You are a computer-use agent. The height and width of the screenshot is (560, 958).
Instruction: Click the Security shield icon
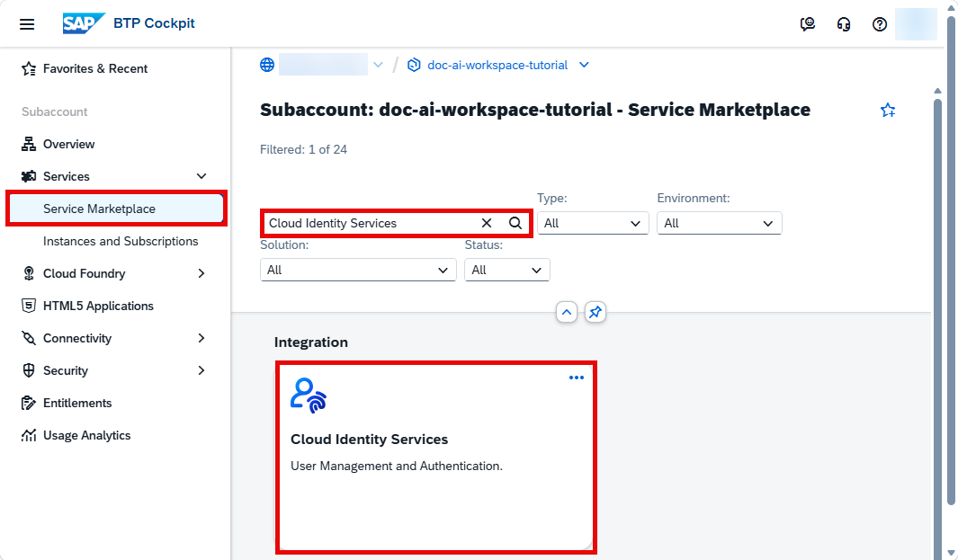pyautogui.click(x=29, y=370)
